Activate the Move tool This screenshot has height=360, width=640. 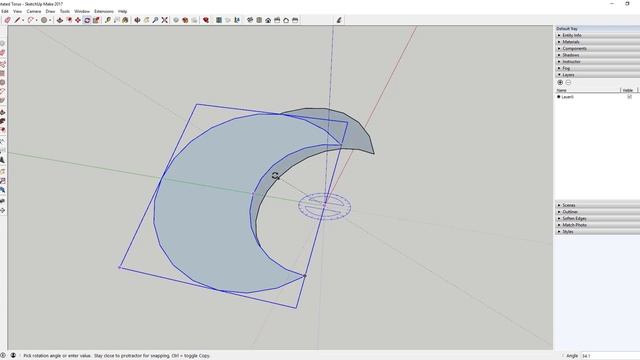tap(78, 20)
